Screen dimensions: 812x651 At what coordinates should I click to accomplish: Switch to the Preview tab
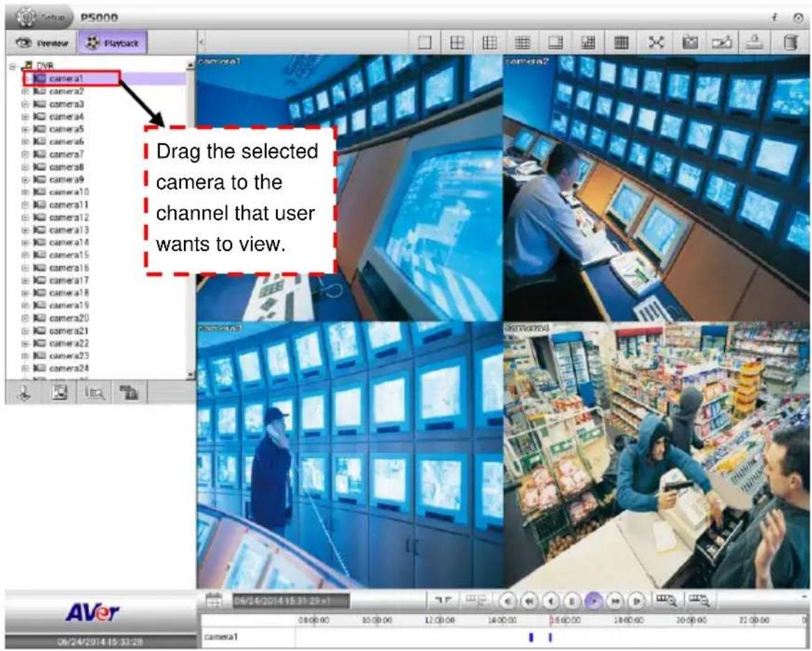[43, 43]
